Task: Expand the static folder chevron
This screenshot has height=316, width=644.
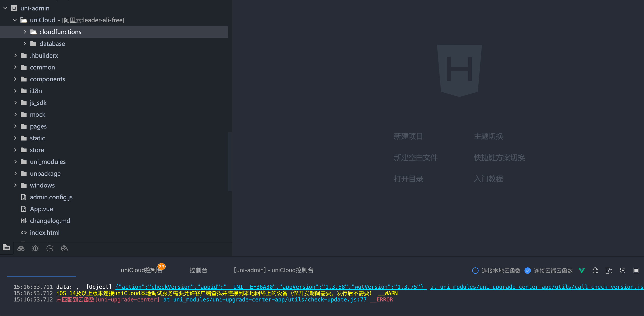Action: 15,138
